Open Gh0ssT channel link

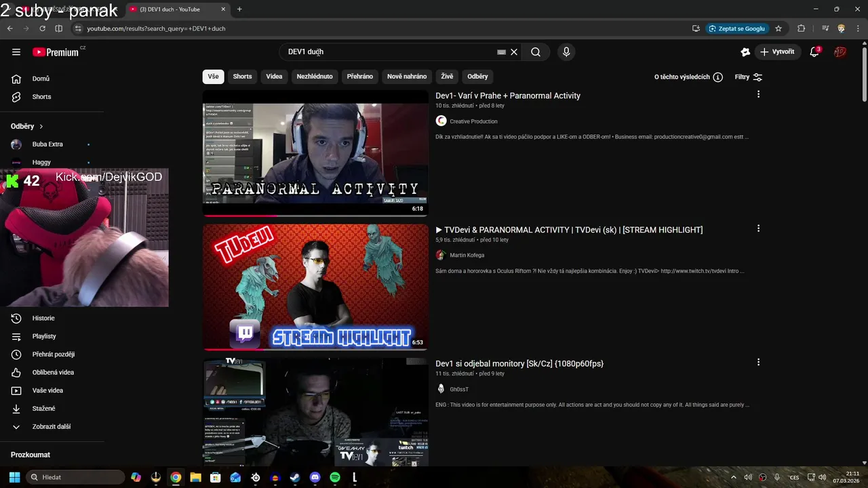point(459,390)
